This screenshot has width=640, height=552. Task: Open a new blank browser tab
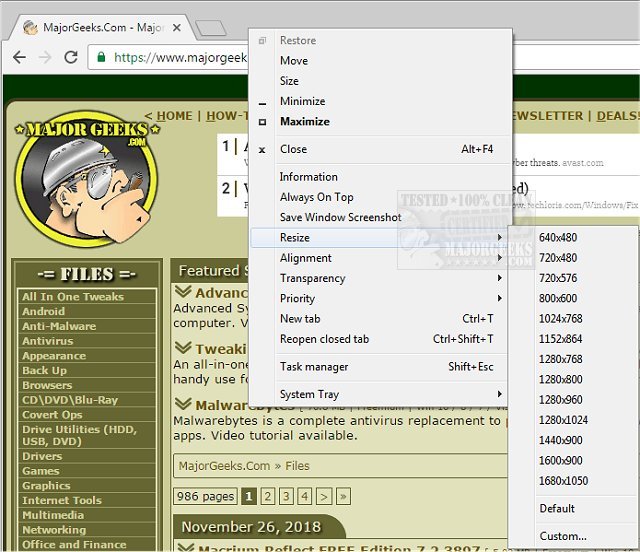pos(210,27)
